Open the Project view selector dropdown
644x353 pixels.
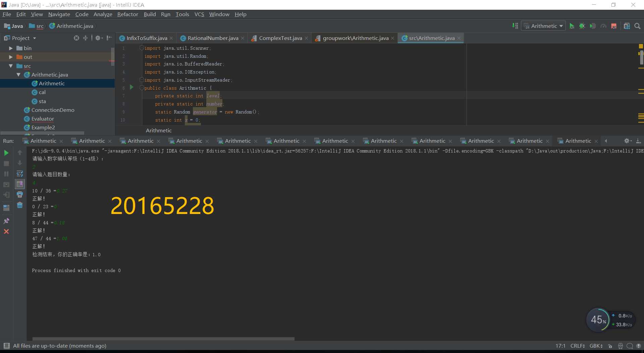20,38
